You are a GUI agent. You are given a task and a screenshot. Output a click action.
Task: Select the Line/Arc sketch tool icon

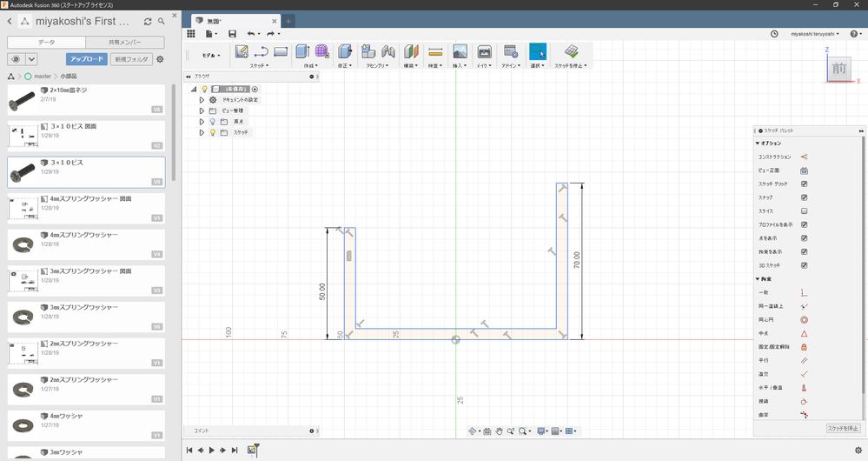pos(261,51)
